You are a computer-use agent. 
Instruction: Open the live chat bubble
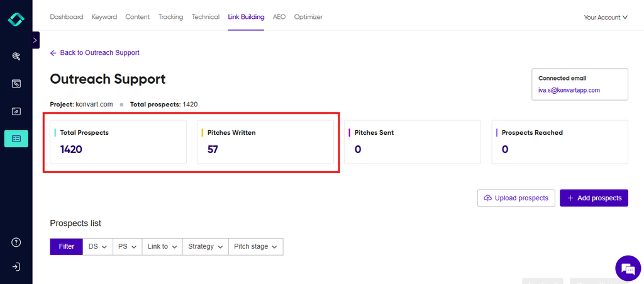628,268
